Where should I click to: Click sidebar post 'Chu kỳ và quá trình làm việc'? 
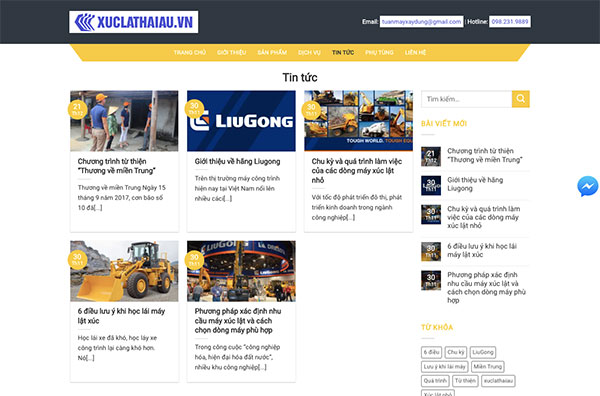(484, 217)
